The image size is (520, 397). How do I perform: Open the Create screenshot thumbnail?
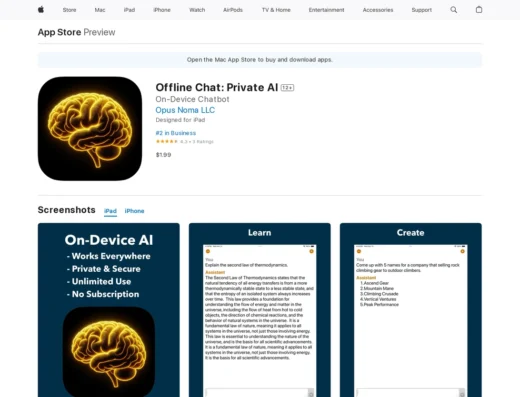click(x=411, y=310)
